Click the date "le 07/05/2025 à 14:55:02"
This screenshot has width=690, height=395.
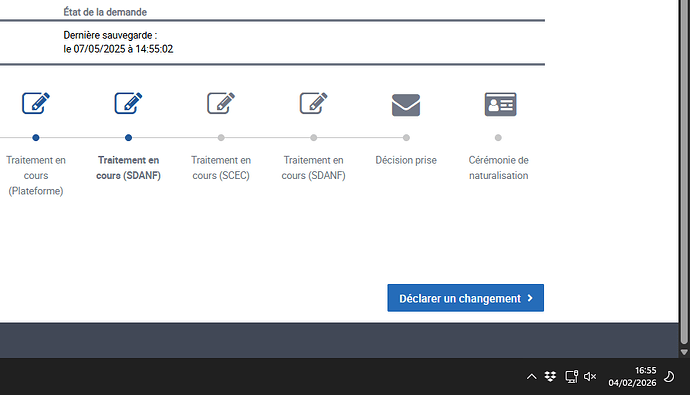click(118, 49)
